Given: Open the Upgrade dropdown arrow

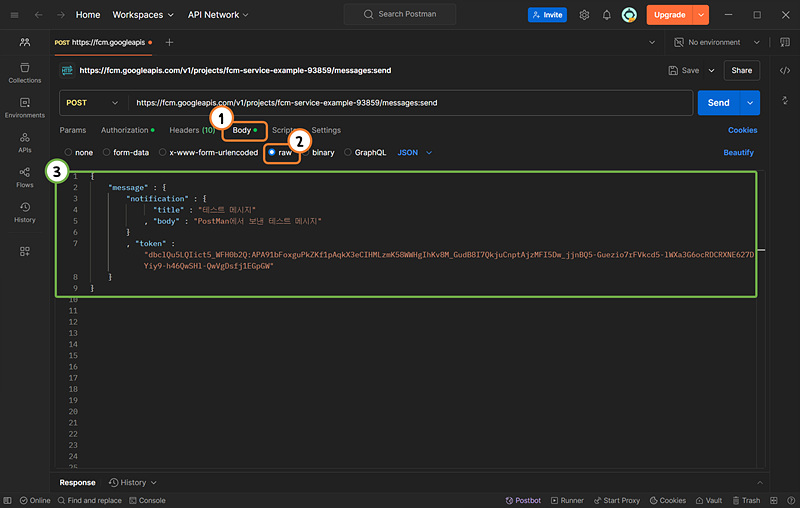Looking at the screenshot, I should [x=701, y=15].
